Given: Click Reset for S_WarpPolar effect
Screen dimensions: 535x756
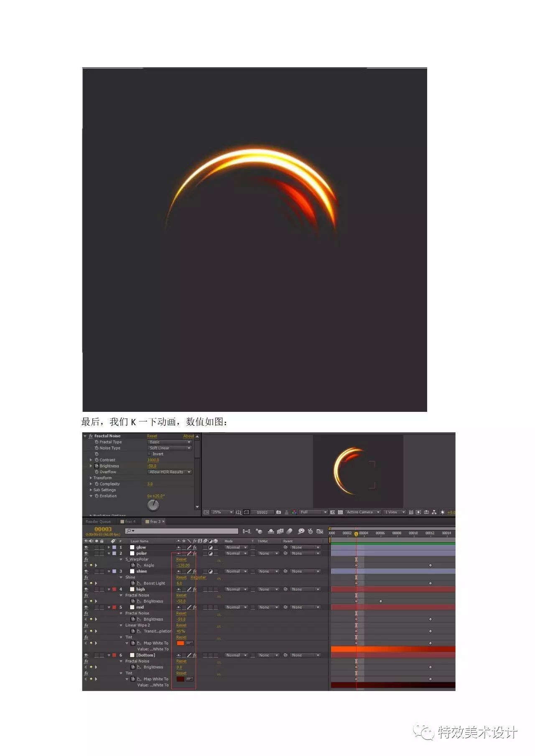Looking at the screenshot, I should coord(181,559).
